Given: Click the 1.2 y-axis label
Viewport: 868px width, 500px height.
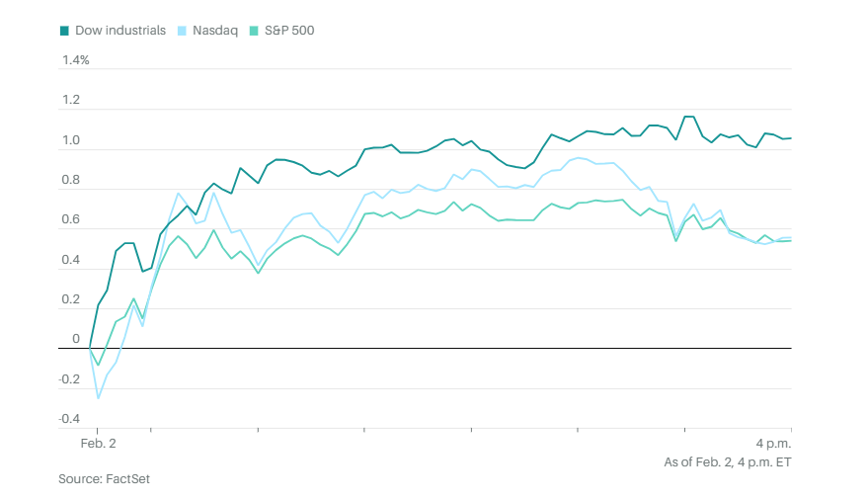Looking at the screenshot, I should tap(71, 101).
